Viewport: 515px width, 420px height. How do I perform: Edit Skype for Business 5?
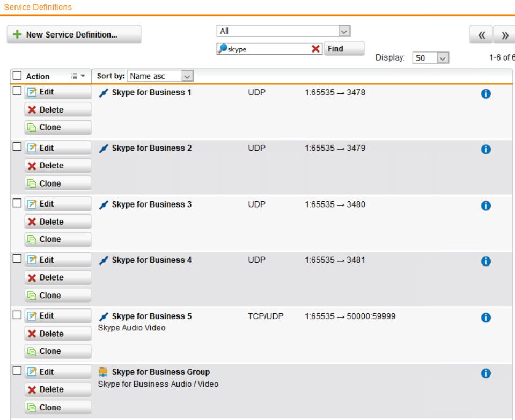click(x=58, y=316)
